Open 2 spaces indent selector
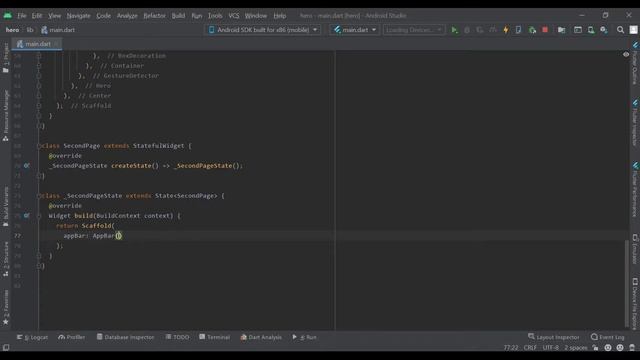 tap(576, 348)
